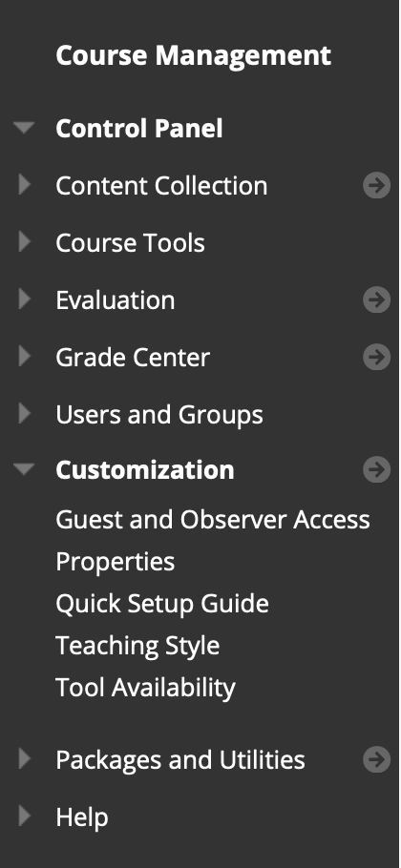Expand the Content Collection section triangle
Viewport: 401px width, 868px height.
click(25, 184)
